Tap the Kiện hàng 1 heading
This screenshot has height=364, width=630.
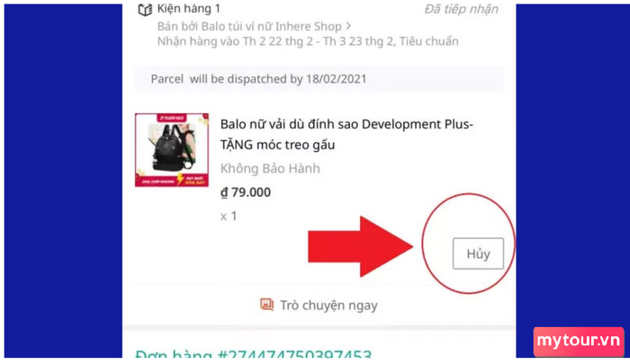tap(188, 9)
